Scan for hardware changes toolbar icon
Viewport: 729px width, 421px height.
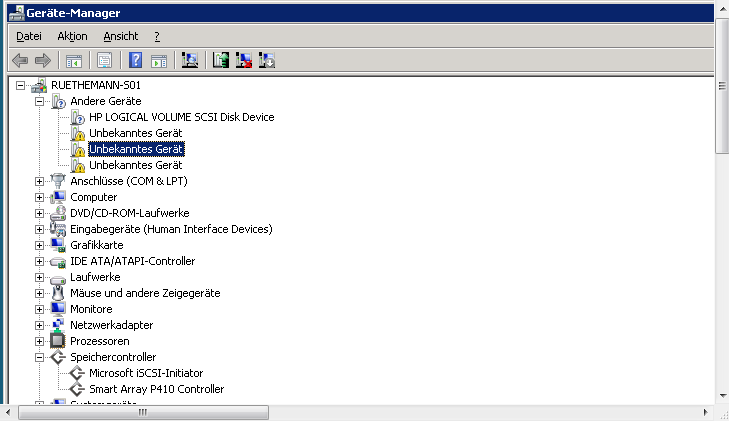tap(190, 60)
